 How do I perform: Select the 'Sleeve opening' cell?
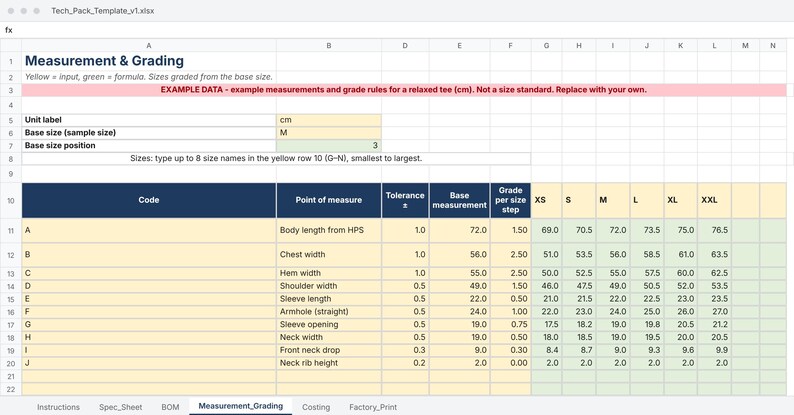pos(329,324)
